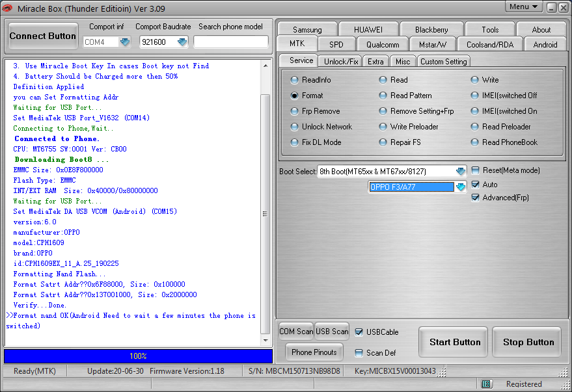Click the Start Button
Image resolution: width=572 pixels, height=392 pixels.
[x=454, y=342]
